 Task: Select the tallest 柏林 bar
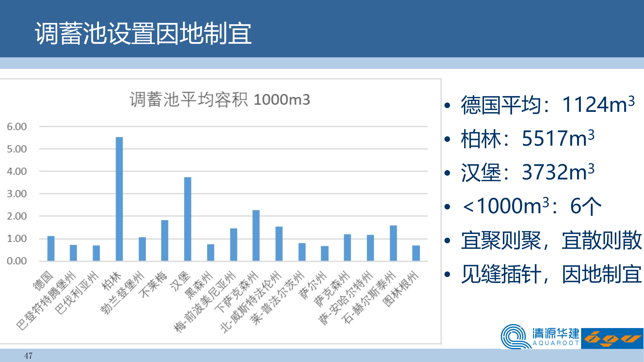(119, 199)
